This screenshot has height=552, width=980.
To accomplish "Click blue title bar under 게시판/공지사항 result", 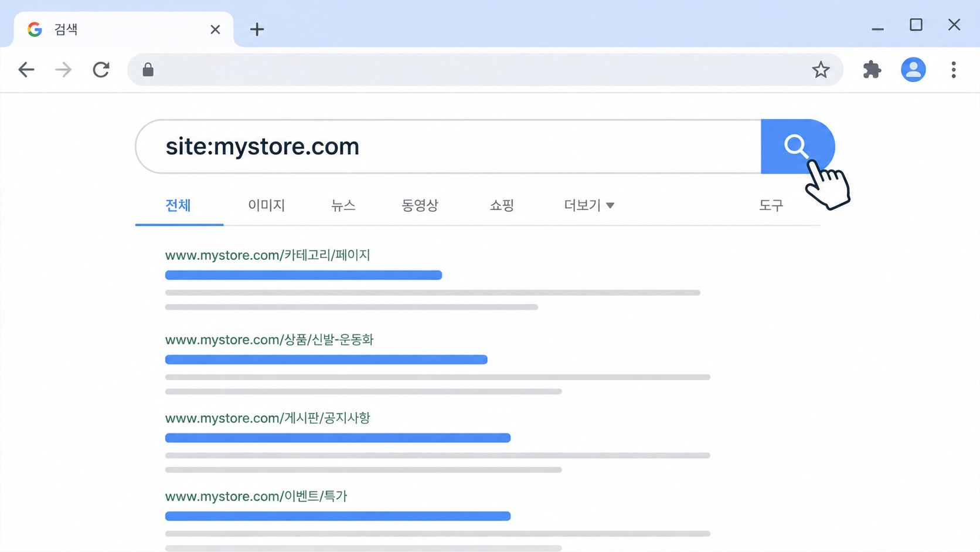I will [338, 438].
